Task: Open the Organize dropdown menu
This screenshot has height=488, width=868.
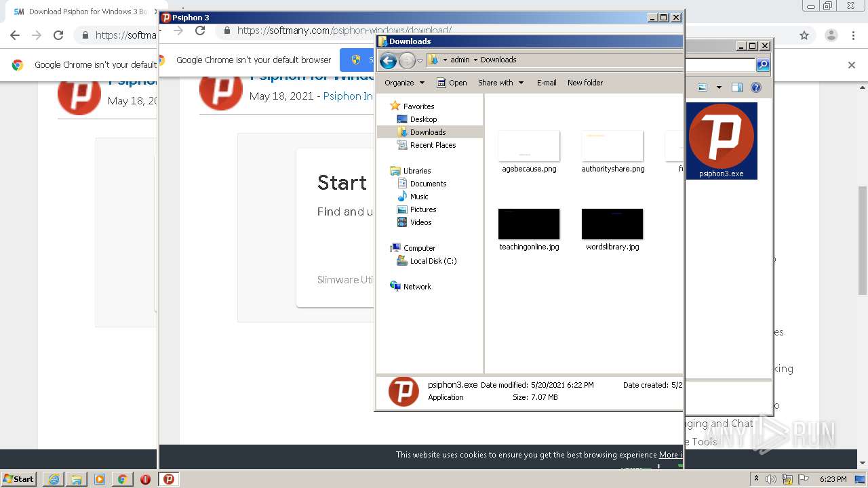Action: 405,83
